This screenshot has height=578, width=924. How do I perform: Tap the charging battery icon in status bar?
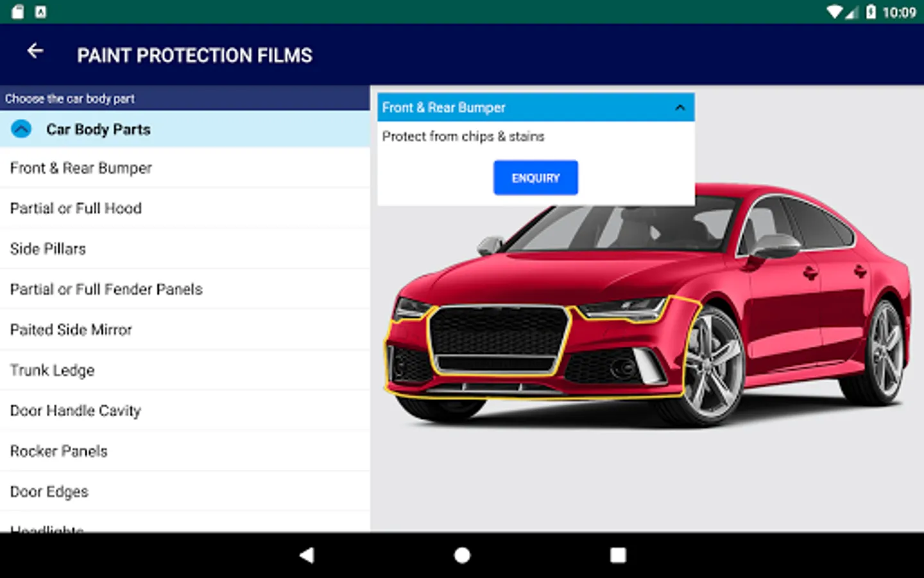click(x=869, y=12)
